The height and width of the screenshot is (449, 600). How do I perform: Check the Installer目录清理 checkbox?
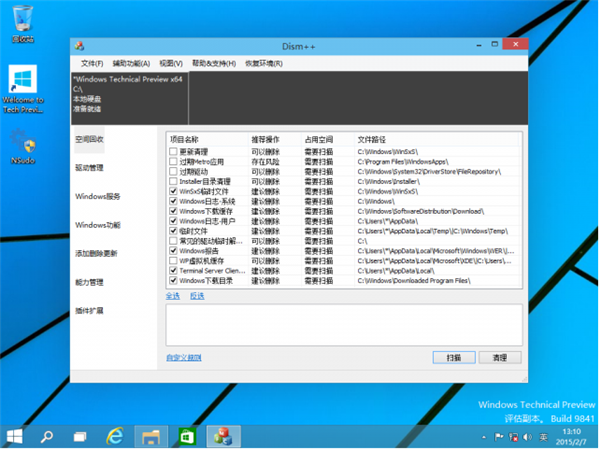point(173,181)
